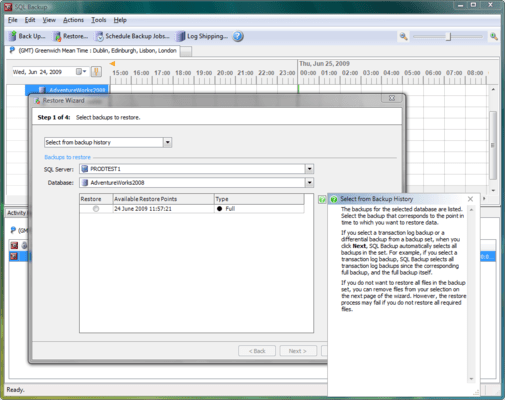Click the timeline scrollbar up arrow

point(493,89)
